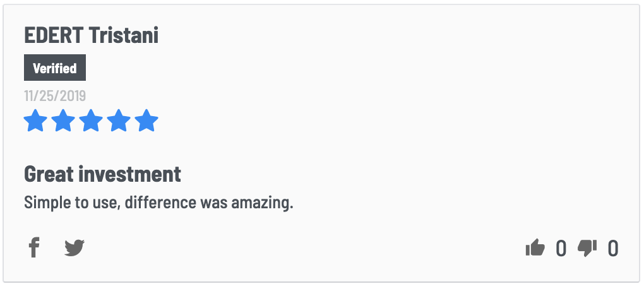Click the Verified badge
Image resolution: width=644 pixels, height=284 pixels.
pyautogui.click(x=55, y=68)
